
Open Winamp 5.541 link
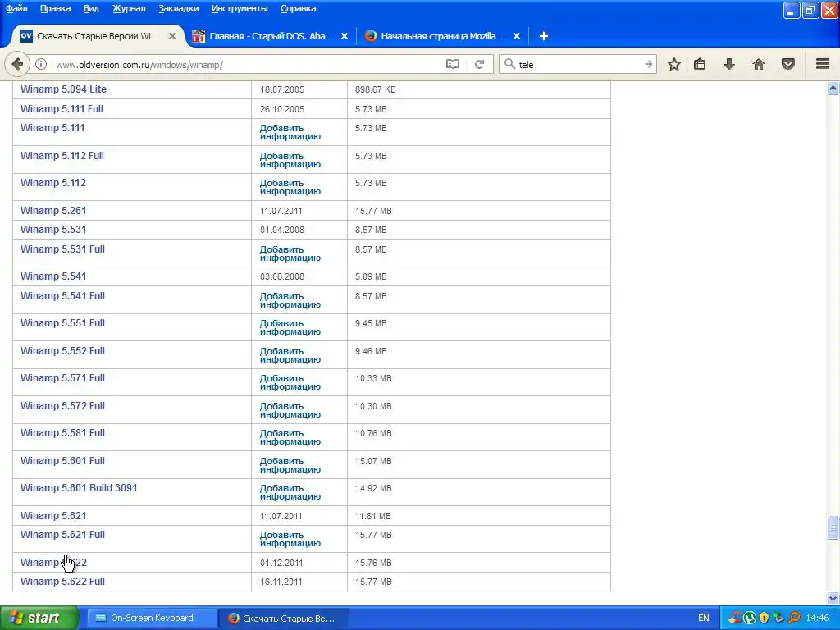pyautogui.click(x=53, y=276)
